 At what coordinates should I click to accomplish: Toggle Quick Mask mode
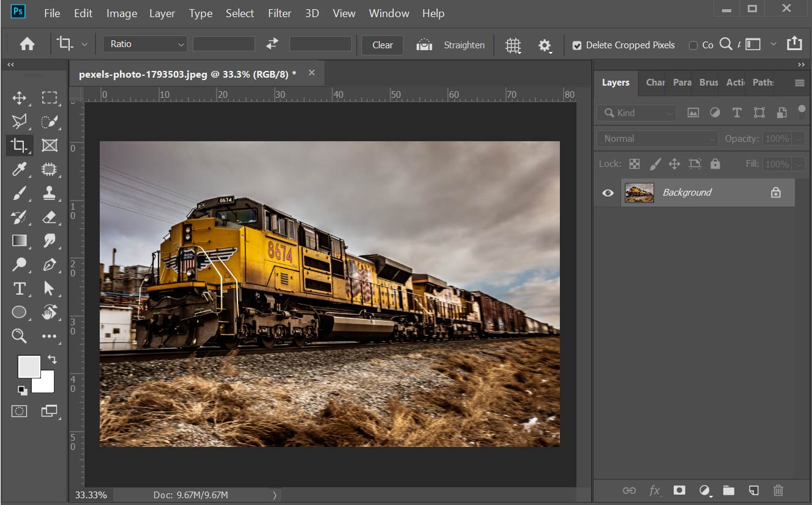(x=19, y=411)
